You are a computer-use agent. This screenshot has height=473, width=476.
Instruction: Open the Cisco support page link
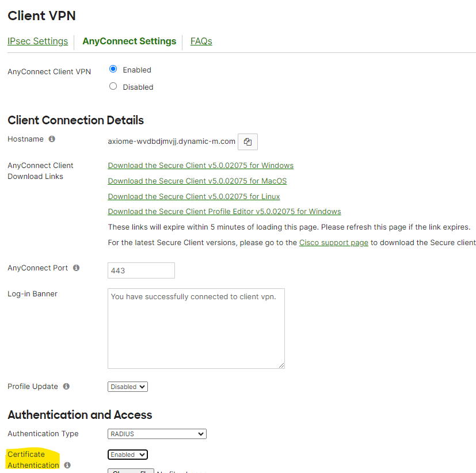click(333, 243)
